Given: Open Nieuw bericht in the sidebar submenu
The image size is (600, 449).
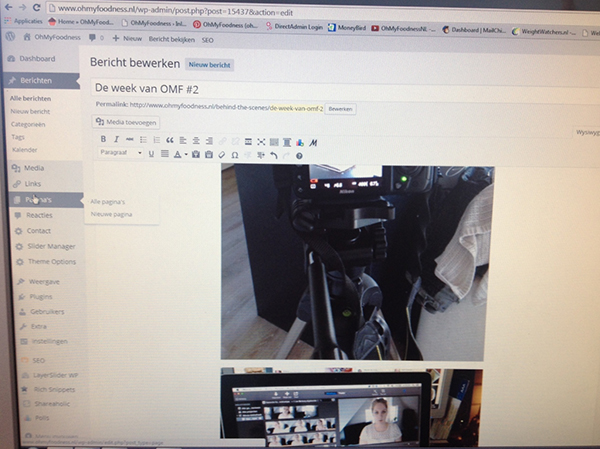Looking at the screenshot, I should [30, 111].
